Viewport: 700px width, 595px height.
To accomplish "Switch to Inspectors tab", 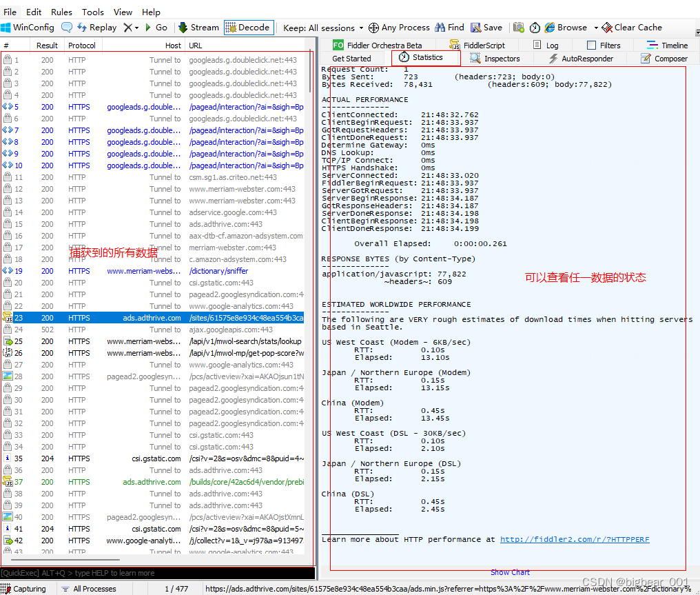I will coord(495,59).
